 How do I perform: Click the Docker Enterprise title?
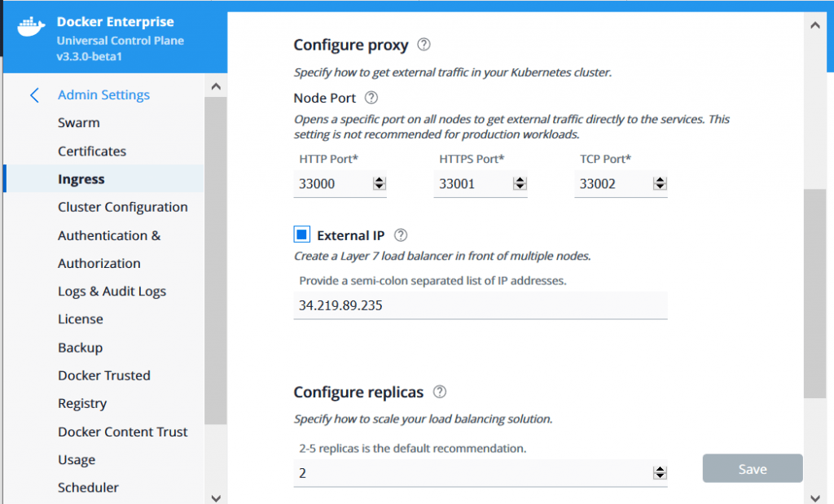tap(116, 22)
